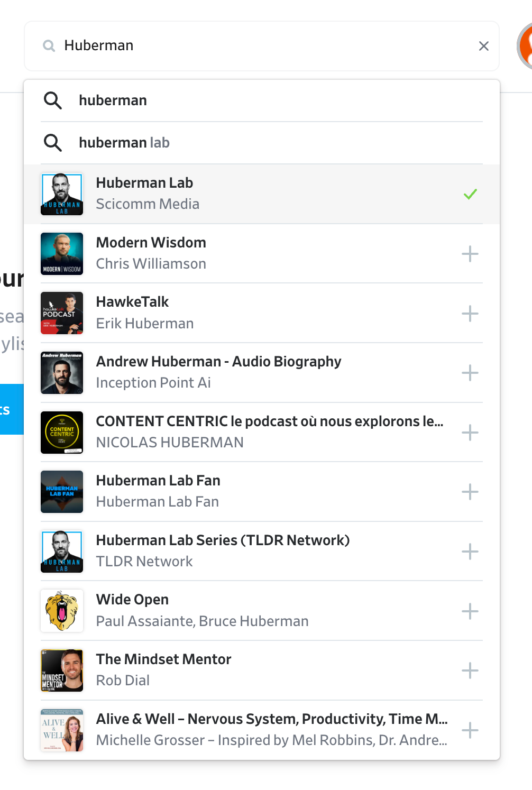Toggle the Huberman Lab subscribed checkmark
Viewport: 532px width, 790px height.
tap(470, 194)
